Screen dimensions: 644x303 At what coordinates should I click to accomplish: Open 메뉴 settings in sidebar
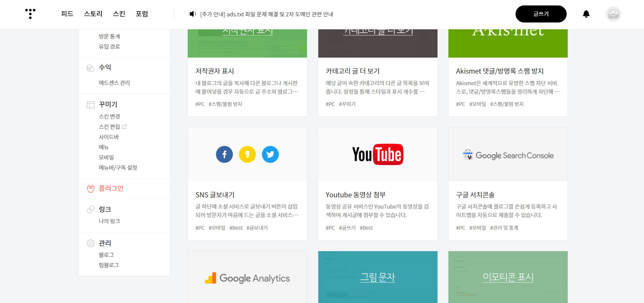(x=104, y=147)
